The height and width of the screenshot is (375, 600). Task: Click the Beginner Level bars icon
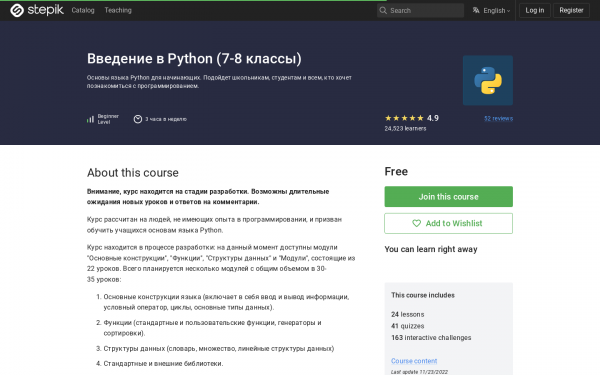(90, 119)
